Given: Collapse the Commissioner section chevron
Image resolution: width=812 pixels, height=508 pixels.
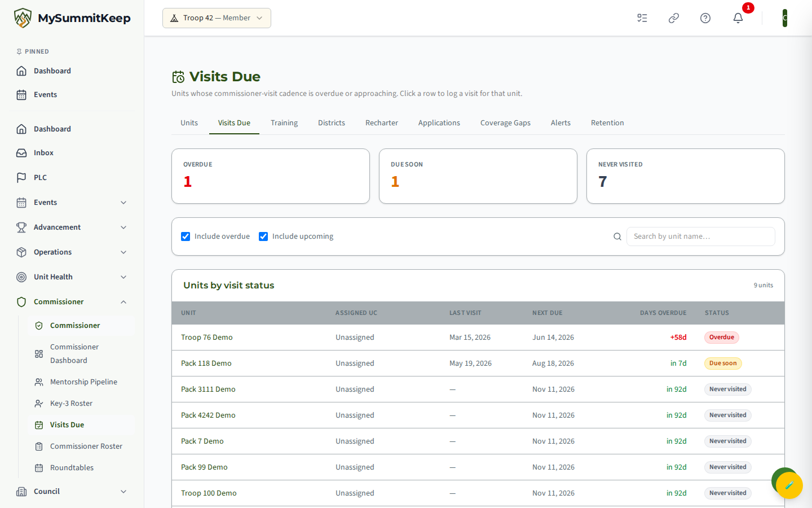Looking at the screenshot, I should point(123,302).
